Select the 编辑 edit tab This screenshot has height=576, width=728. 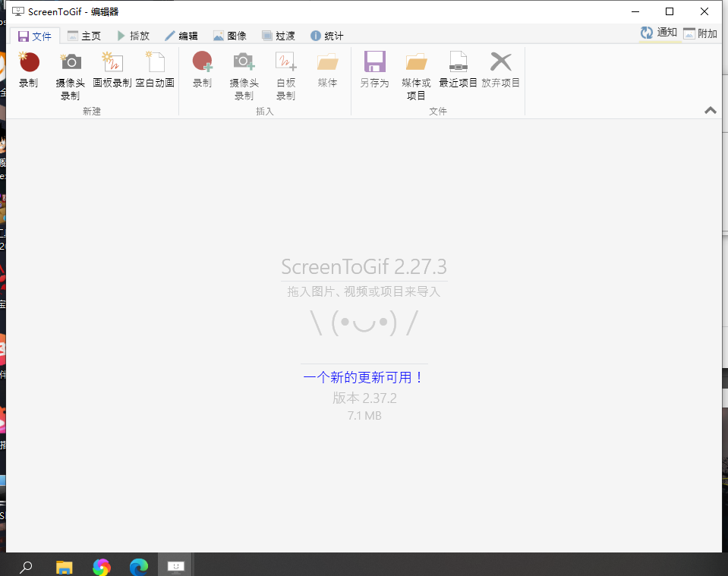pyautogui.click(x=181, y=36)
